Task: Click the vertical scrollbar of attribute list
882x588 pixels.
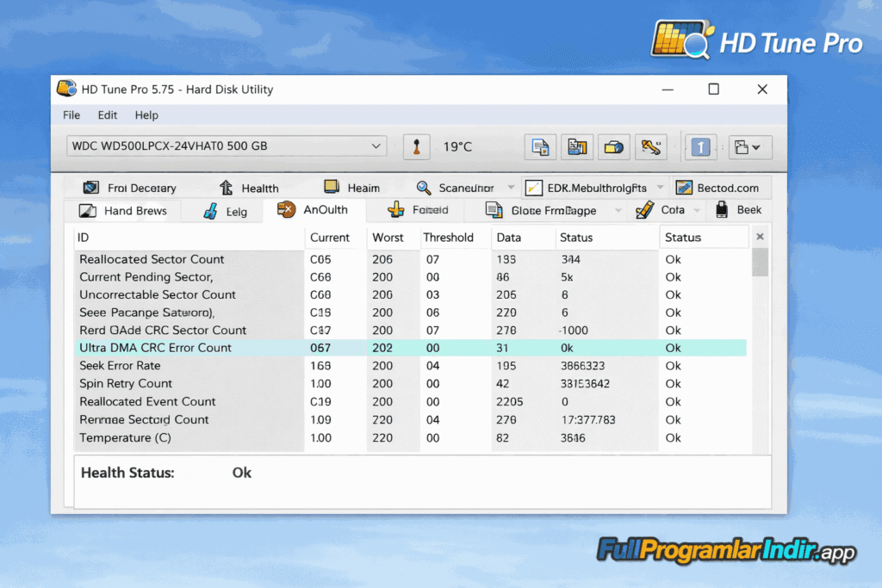Action: click(x=760, y=344)
